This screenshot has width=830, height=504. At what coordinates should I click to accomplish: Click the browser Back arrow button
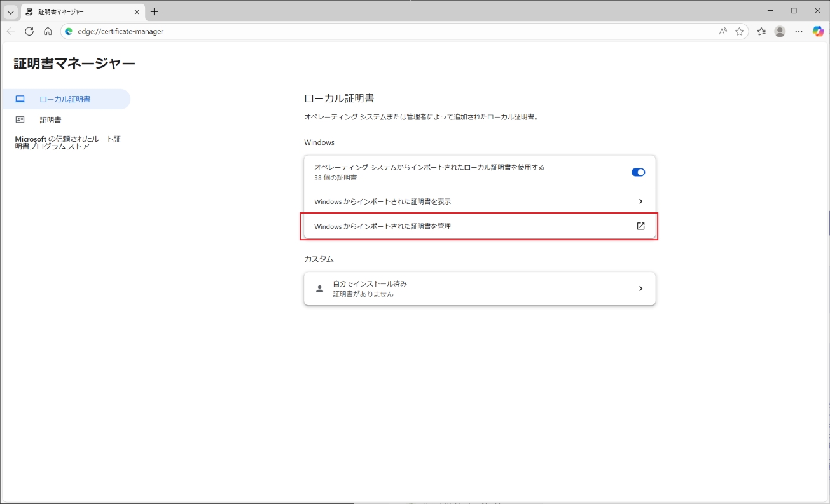tap(11, 31)
